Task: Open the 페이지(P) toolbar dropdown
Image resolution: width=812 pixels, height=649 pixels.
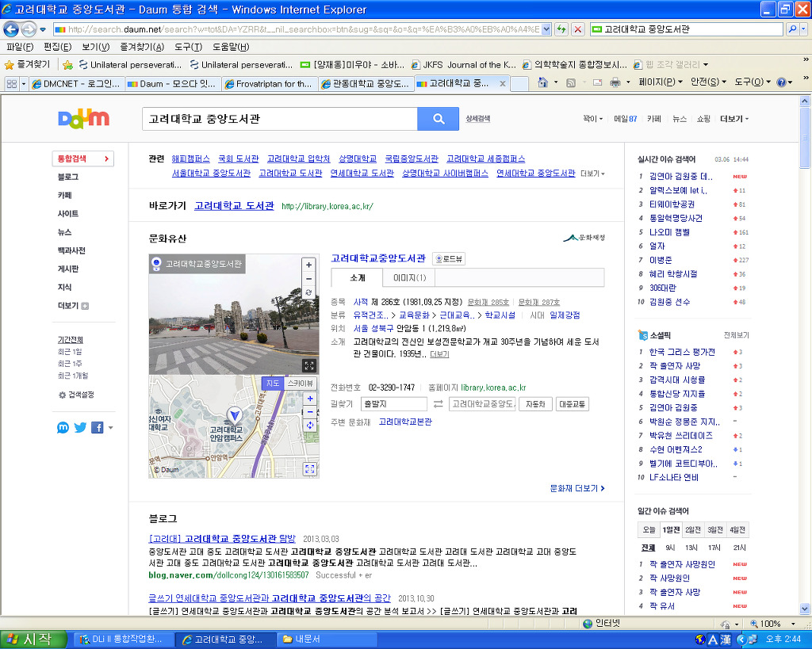Action: [661, 82]
